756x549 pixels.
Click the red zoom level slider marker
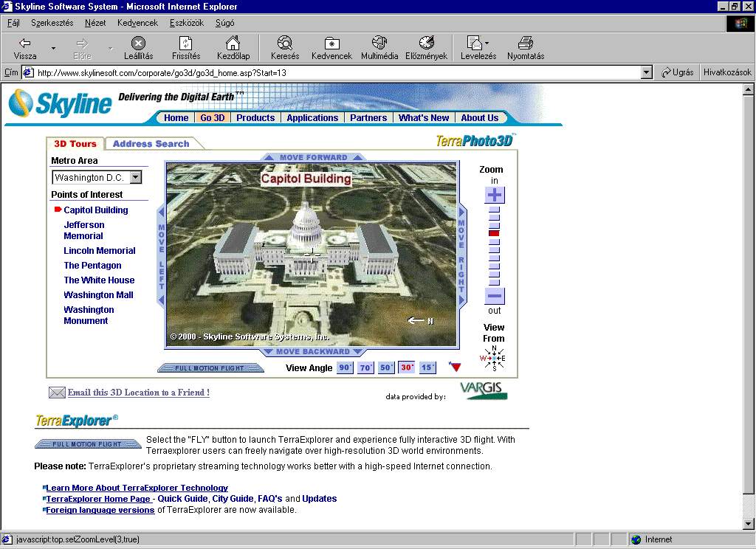click(495, 233)
